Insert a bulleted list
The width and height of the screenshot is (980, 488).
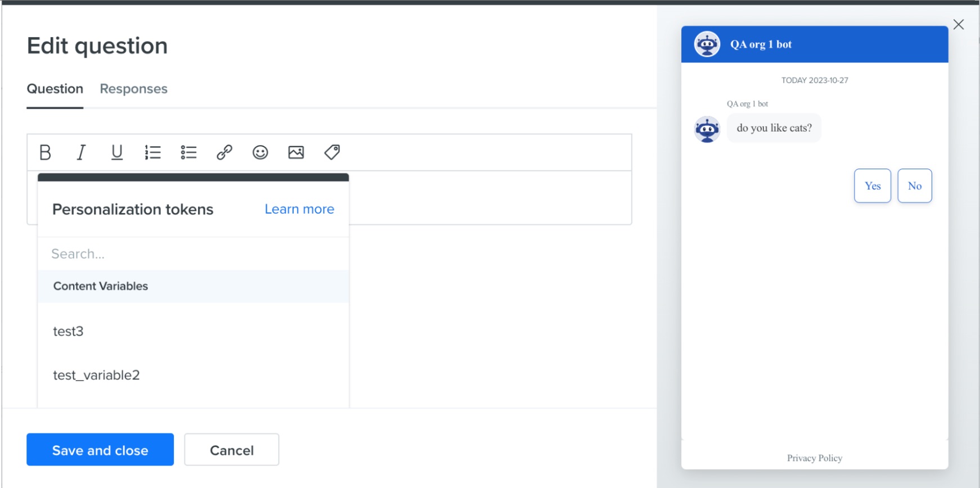click(188, 152)
